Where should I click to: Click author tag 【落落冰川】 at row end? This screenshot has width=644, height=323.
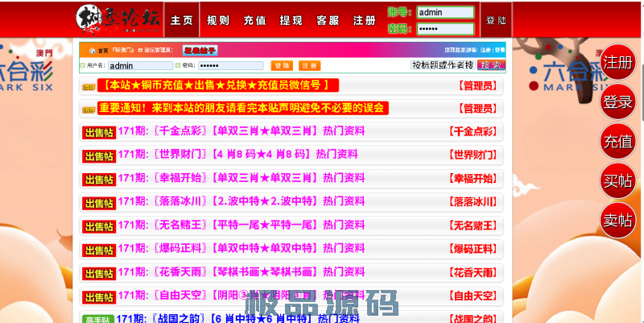(x=473, y=201)
